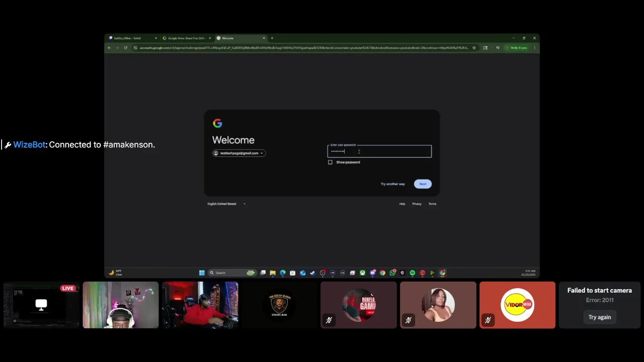
Task: Click the taskbar Search box
Action: point(232,273)
